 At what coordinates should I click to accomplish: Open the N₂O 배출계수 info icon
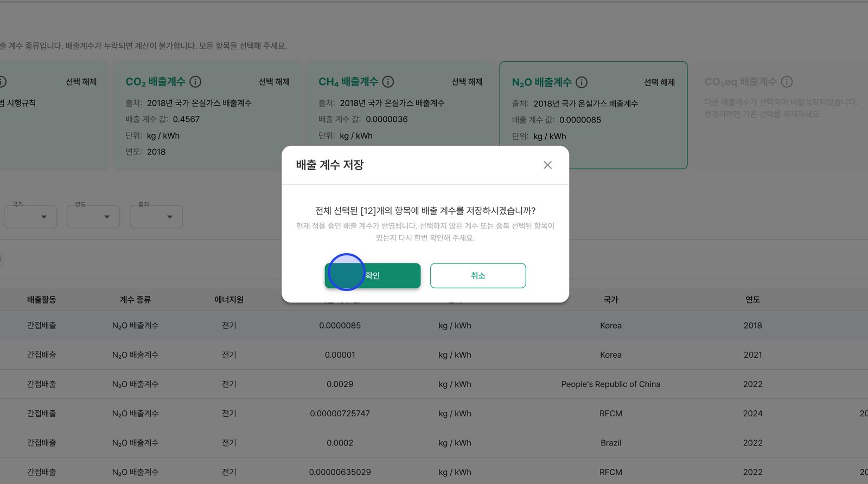pos(582,82)
